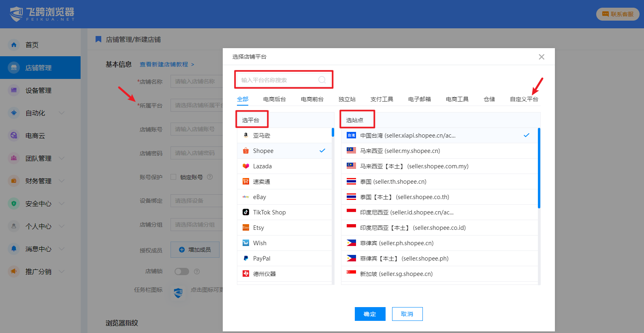Click the Lazada heart icon

pos(246,166)
